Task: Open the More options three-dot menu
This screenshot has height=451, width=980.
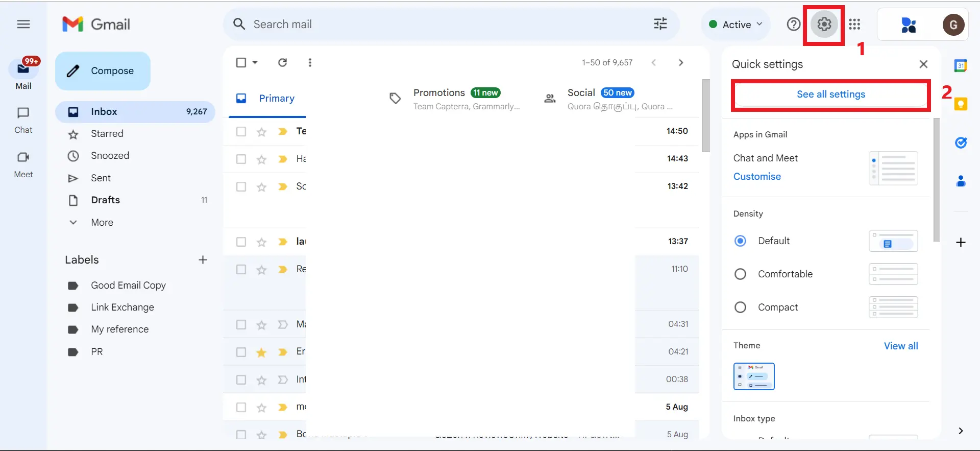Action: pos(310,62)
